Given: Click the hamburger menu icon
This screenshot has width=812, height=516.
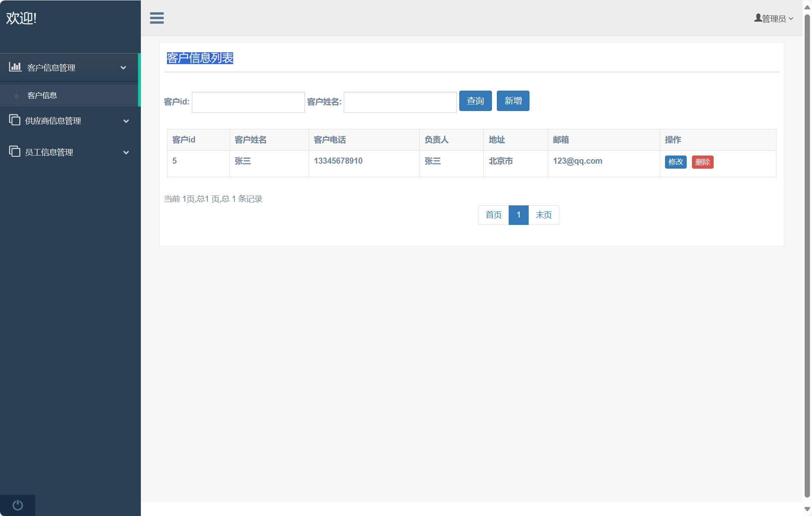Looking at the screenshot, I should click(x=157, y=18).
